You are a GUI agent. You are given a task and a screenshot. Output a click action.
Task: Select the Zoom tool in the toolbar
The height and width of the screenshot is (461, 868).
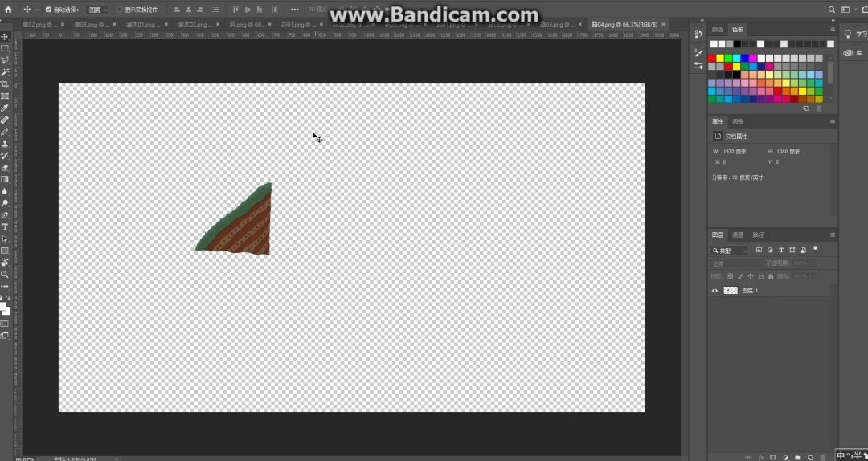click(x=5, y=275)
